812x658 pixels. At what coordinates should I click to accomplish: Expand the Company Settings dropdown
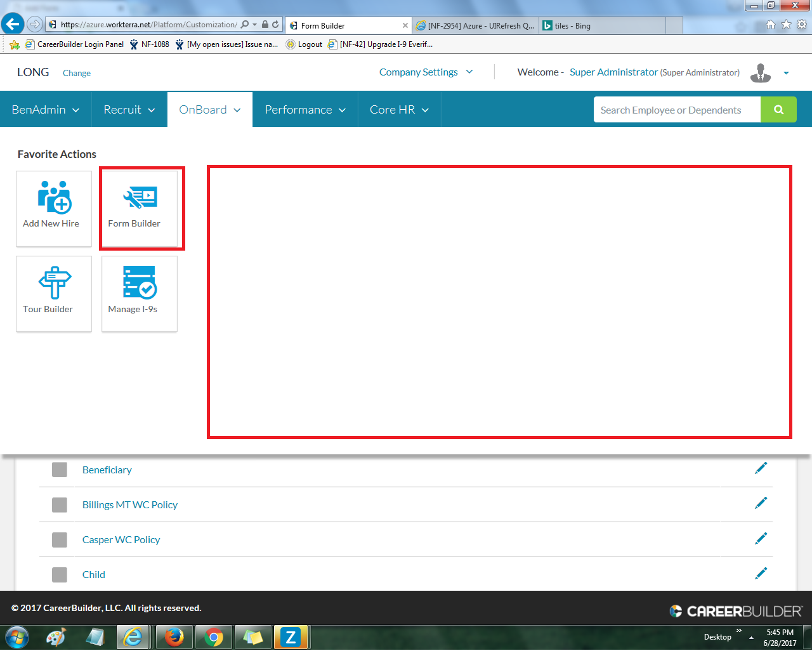pos(426,72)
